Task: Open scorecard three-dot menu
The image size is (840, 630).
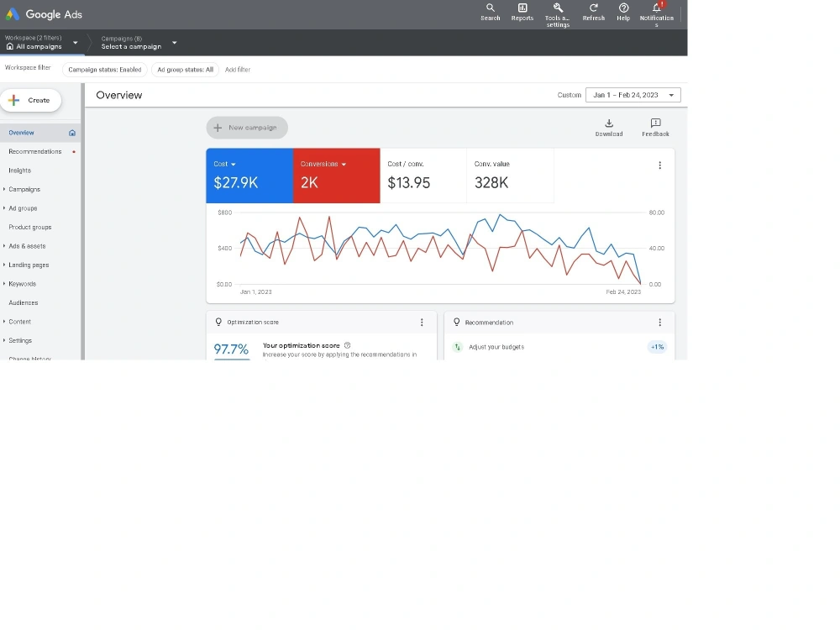Action: coord(660,165)
